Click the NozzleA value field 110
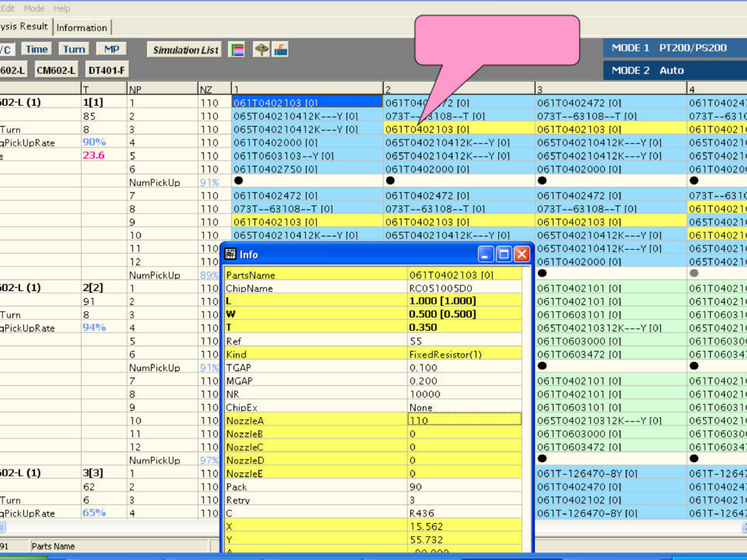This screenshot has height=560, width=747. 464,421
